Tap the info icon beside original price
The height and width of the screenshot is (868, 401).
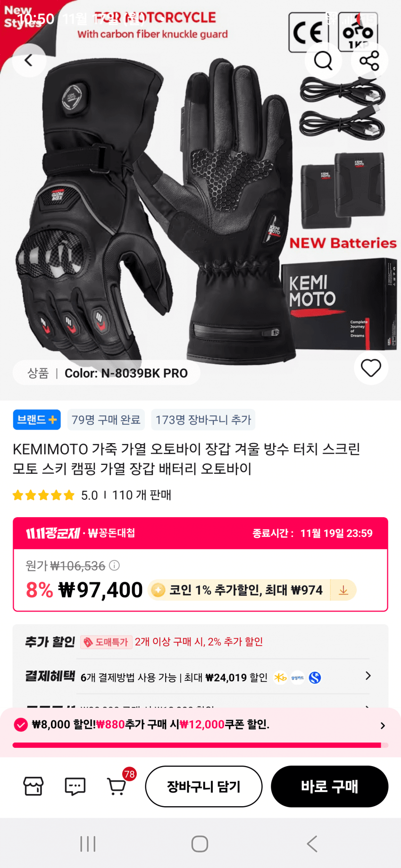(114, 565)
